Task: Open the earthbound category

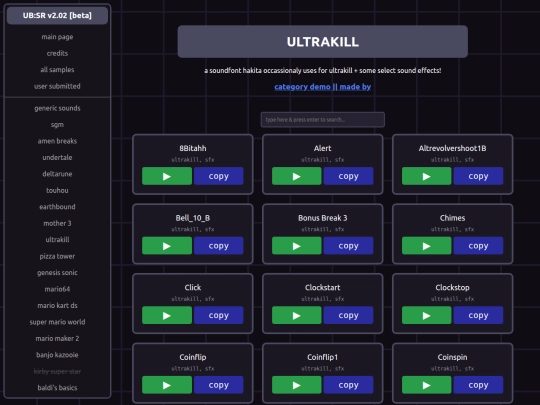Action: (57, 207)
